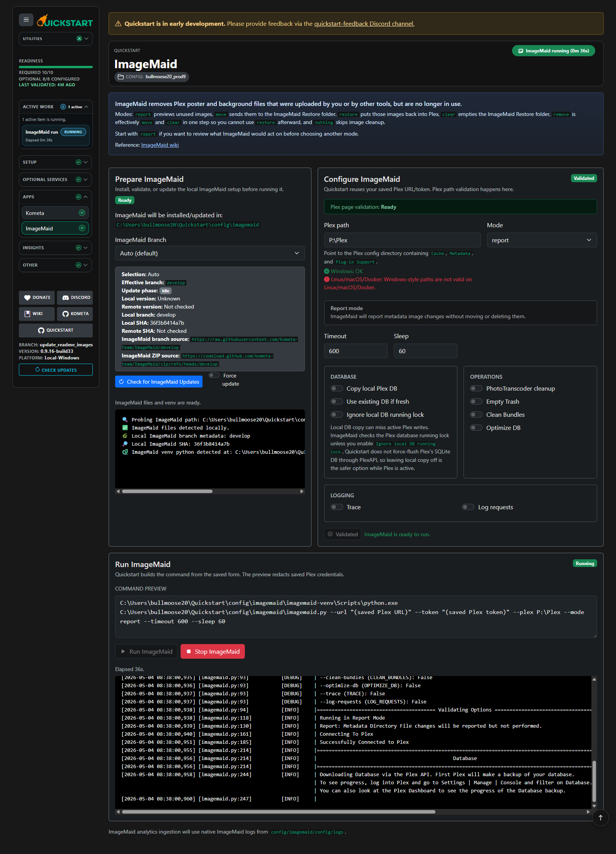
Task: Open the Wiki book icon button
Action: pos(37,314)
